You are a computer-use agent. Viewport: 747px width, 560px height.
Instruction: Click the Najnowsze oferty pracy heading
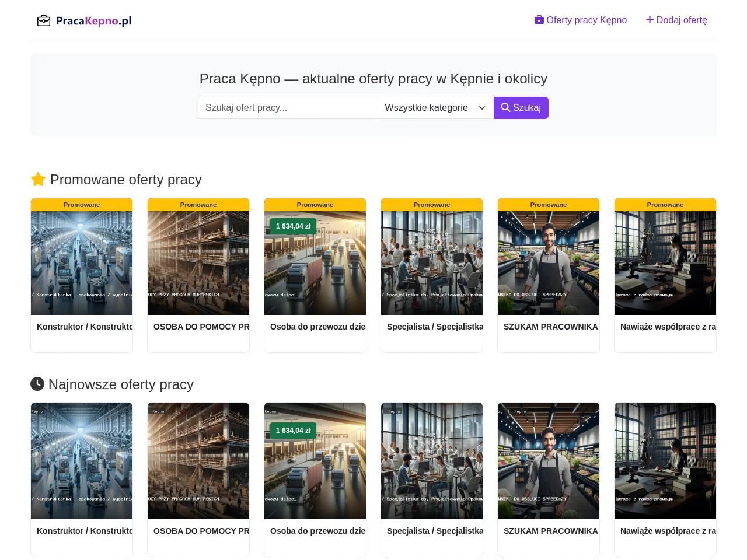point(112,384)
